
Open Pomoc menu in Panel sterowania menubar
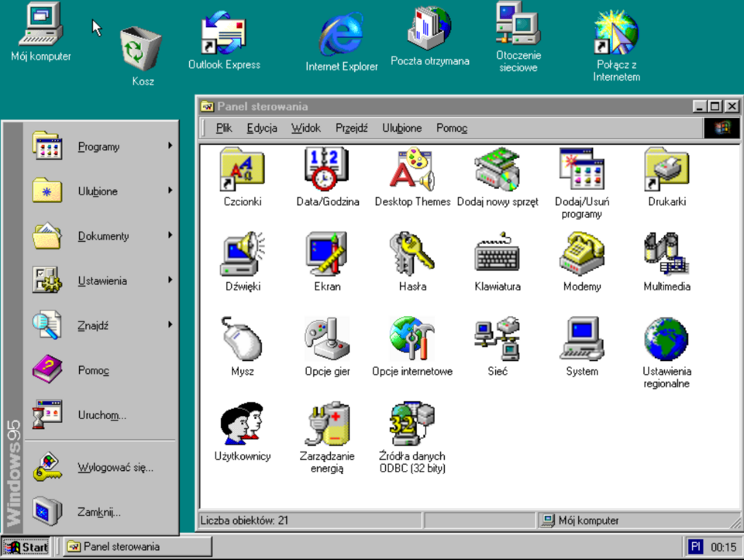[452, 128]
